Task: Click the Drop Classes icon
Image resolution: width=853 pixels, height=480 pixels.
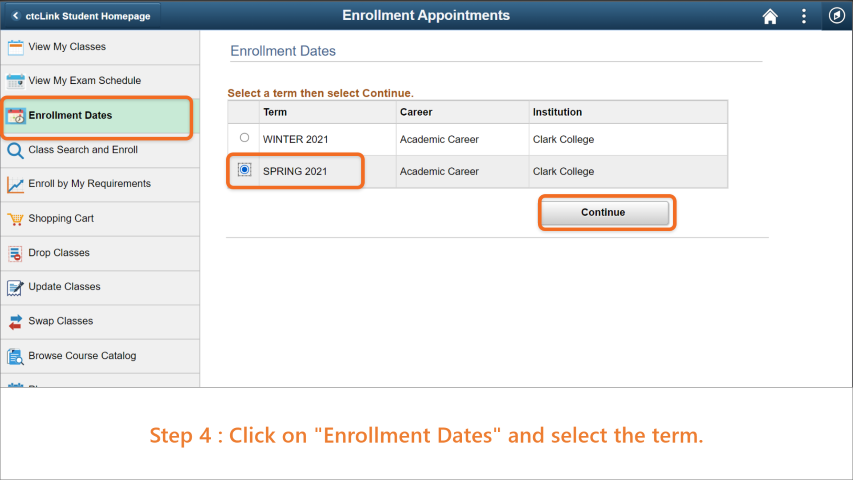Action: point(15,254)
